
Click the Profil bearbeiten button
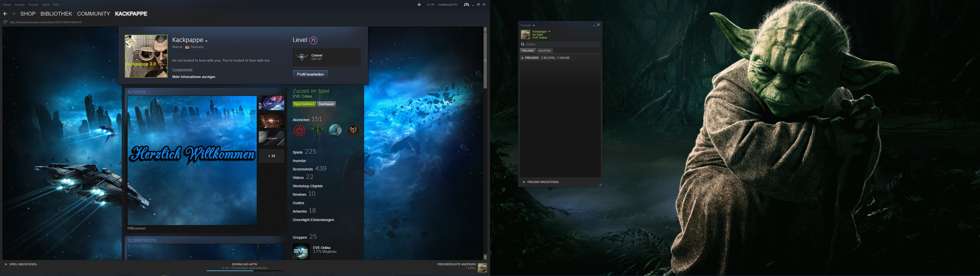coord(310,74)
